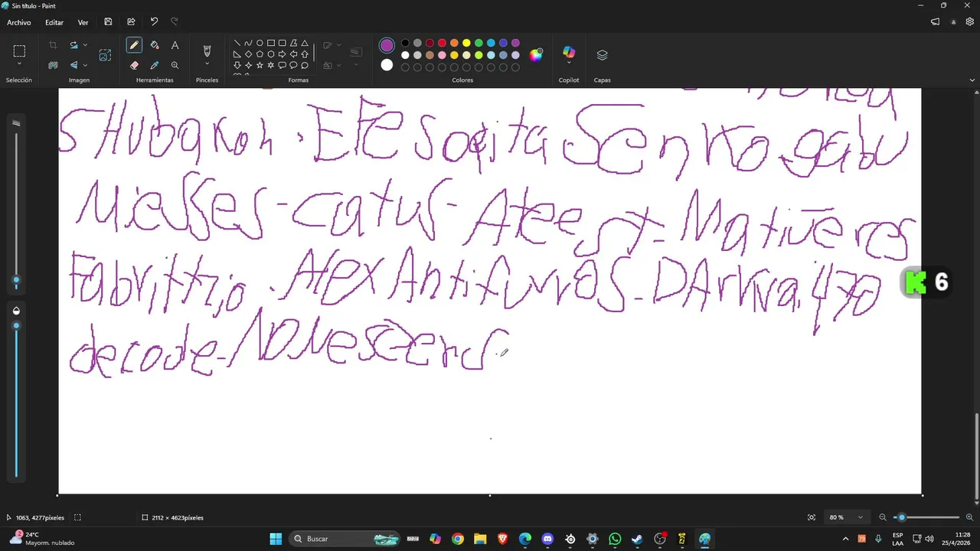
Task: Click the Share icon
Action: (x=131, y=22)
